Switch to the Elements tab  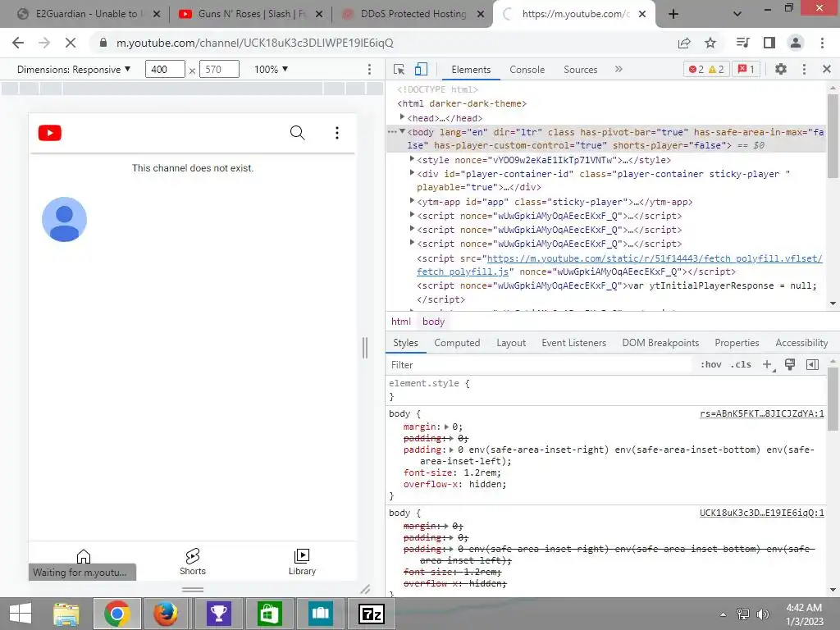click(x=471, y=70)
